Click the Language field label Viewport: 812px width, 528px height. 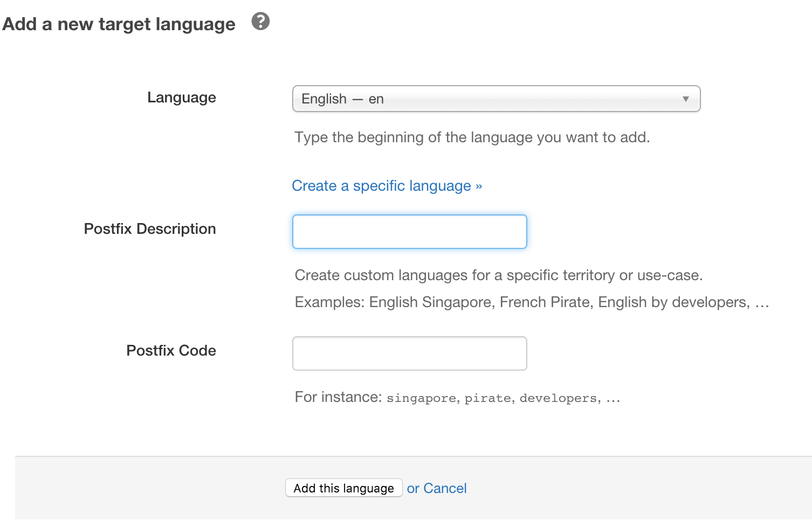coord(182,98)
